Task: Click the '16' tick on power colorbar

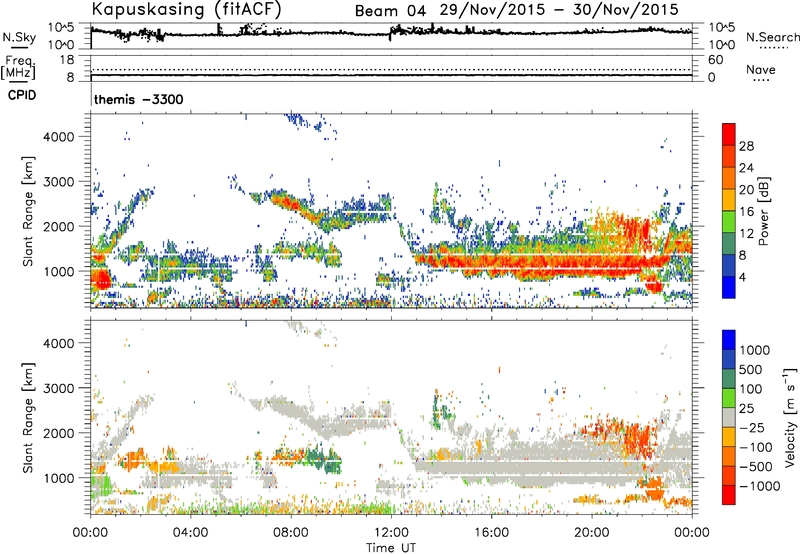Action: point(746,212)
